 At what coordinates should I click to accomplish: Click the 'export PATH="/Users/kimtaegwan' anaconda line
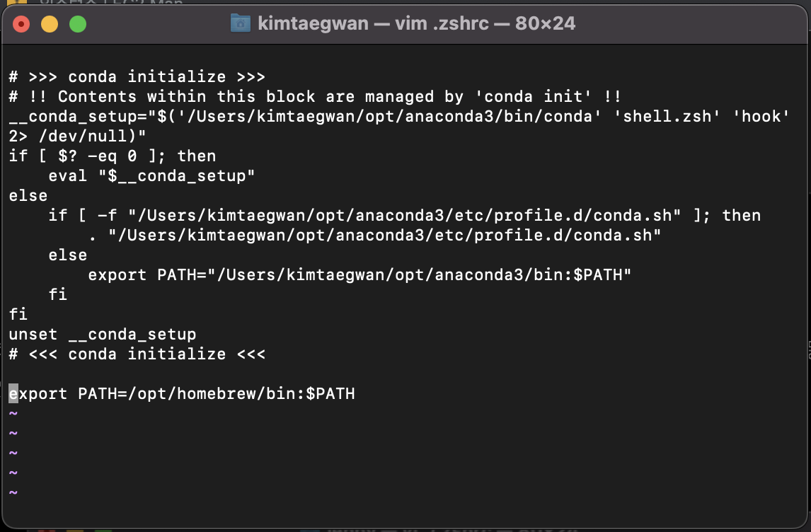360,275
